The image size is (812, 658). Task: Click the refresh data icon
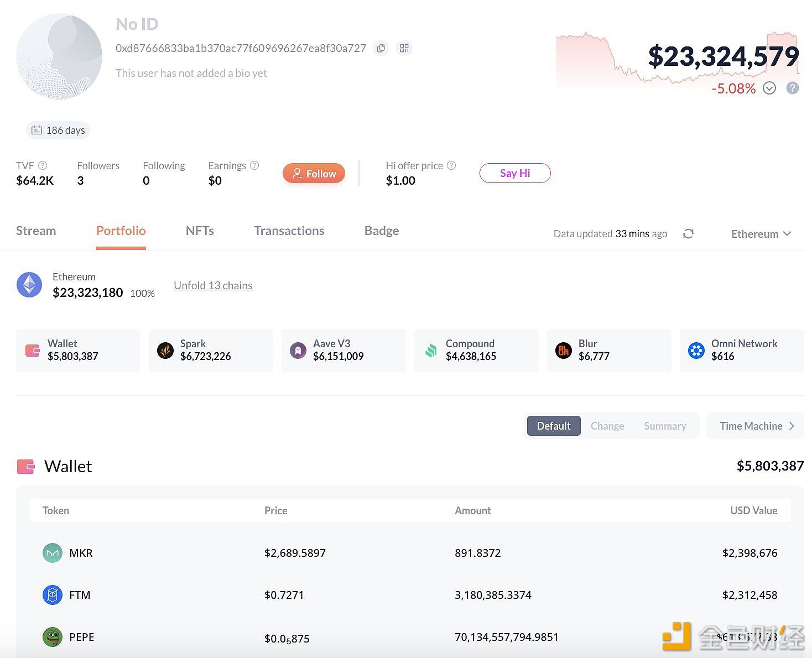[688, 234]
